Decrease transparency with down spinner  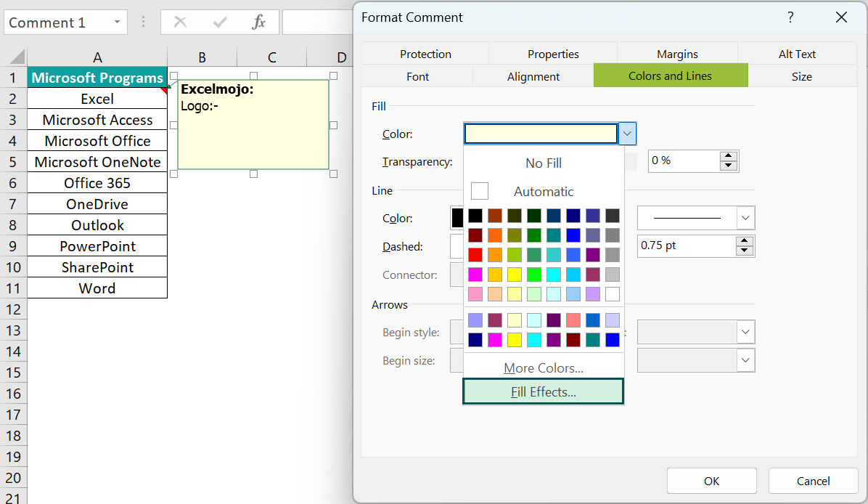point(729,166)
